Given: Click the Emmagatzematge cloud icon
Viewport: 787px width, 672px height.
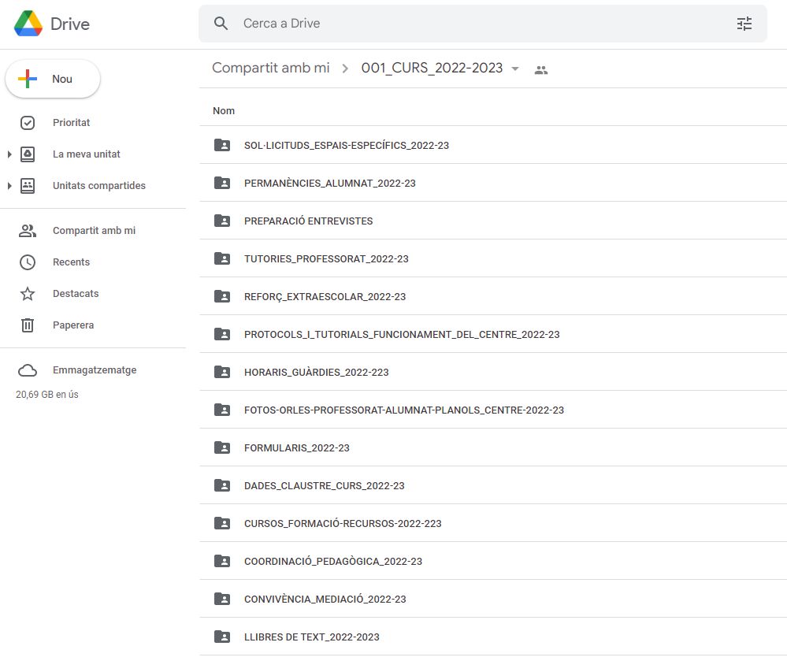Looking at the screenshot, I should tap(28, 370).
